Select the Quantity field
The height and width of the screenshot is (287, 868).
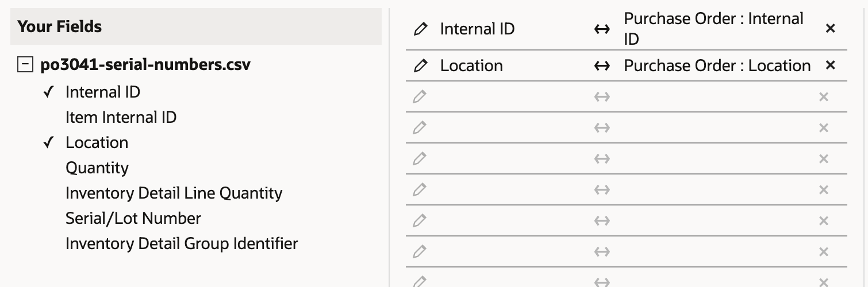point(97,168)
